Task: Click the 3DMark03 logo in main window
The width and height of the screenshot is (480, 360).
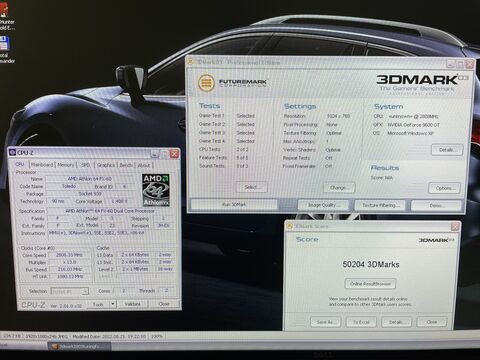Action: tap(422, 83)
